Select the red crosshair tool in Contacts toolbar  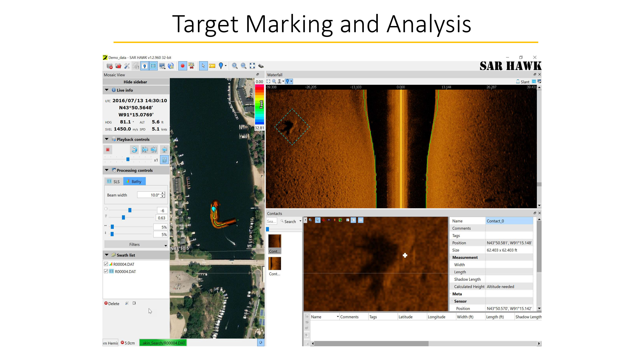pyautogui.click(x=324, y=220)
